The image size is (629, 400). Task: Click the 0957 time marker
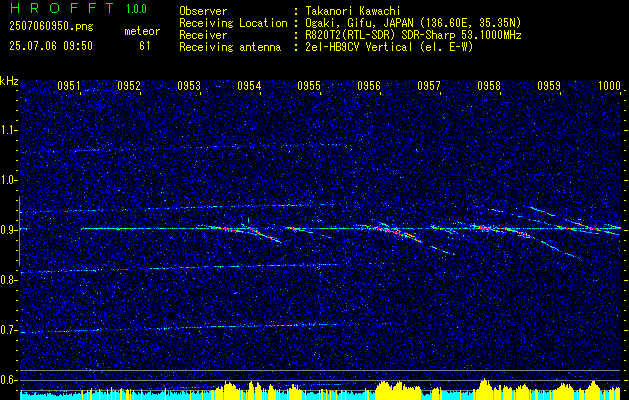(429, 86)
